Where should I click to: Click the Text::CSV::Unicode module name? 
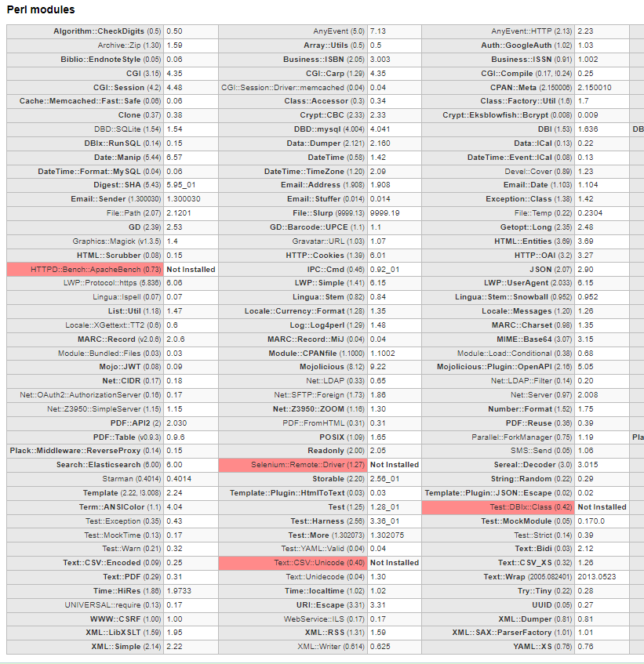pos(293,563)
